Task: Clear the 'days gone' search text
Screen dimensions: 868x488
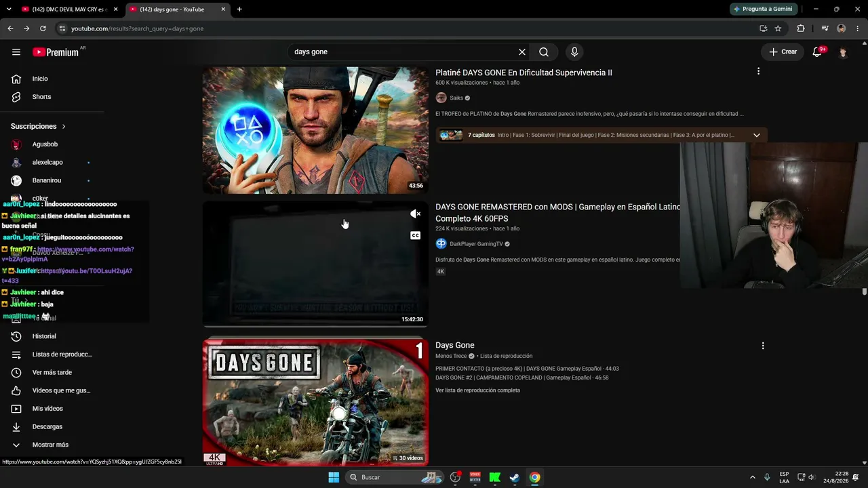Action: [x=522, y=52]
